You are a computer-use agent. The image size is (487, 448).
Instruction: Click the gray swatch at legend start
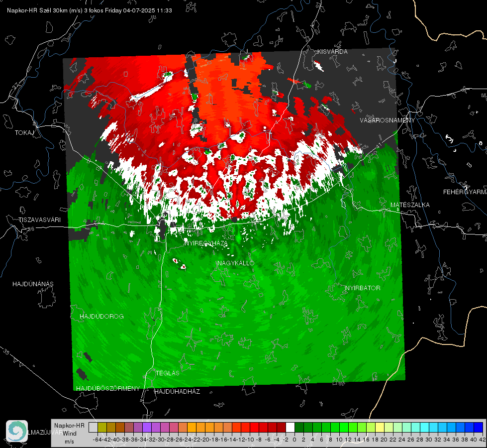point(93,427)
